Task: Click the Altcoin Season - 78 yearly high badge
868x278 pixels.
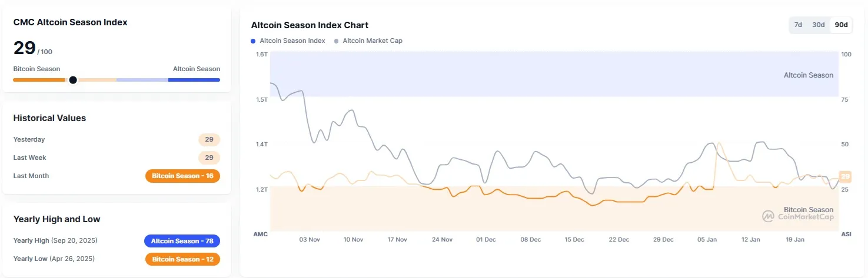Action: 182,241
